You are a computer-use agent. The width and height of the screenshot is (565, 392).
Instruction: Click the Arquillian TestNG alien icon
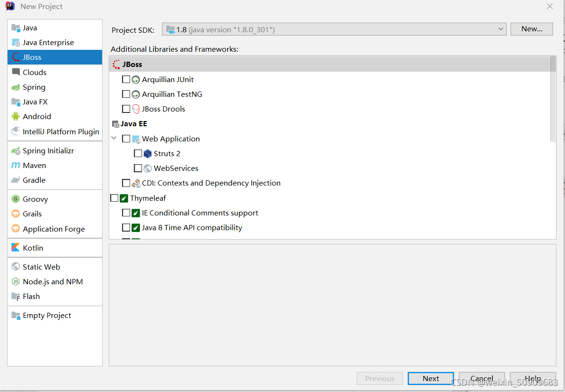click(135, 94)
